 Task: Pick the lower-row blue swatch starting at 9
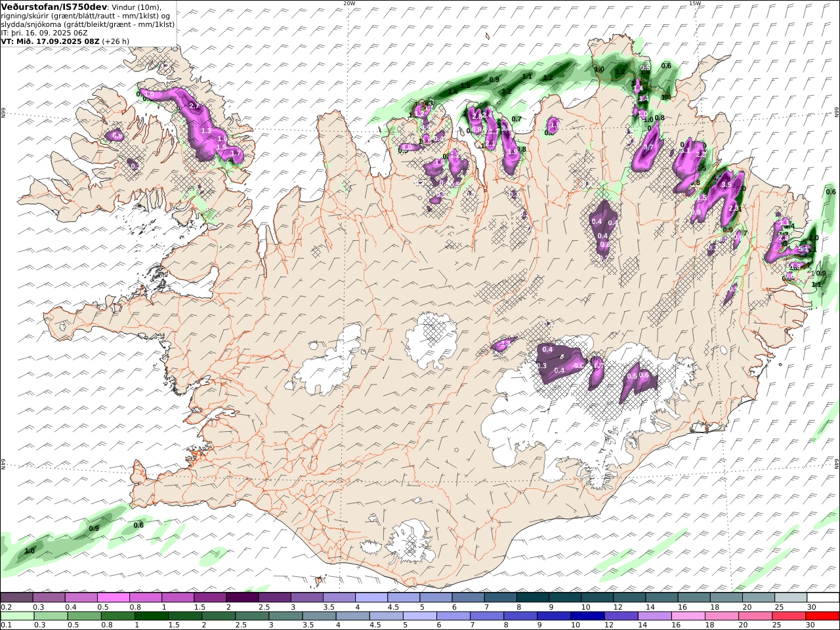tap(555, 616)
